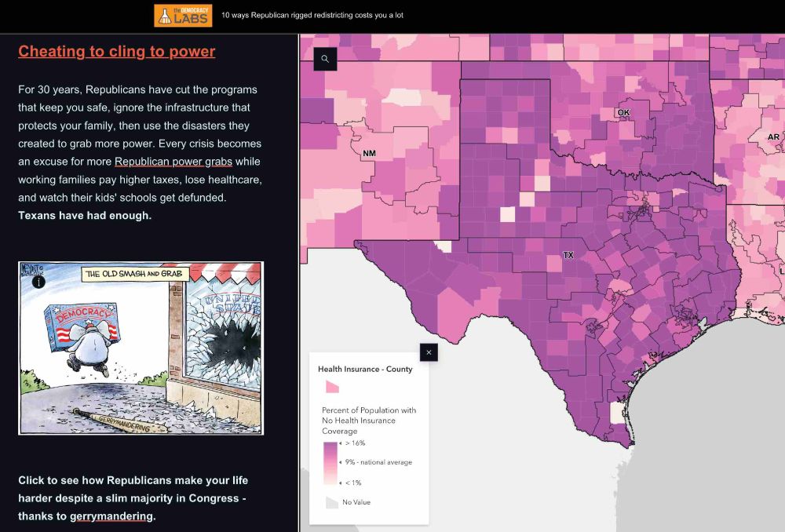Click the AR state label on the map

click(773, 137)
